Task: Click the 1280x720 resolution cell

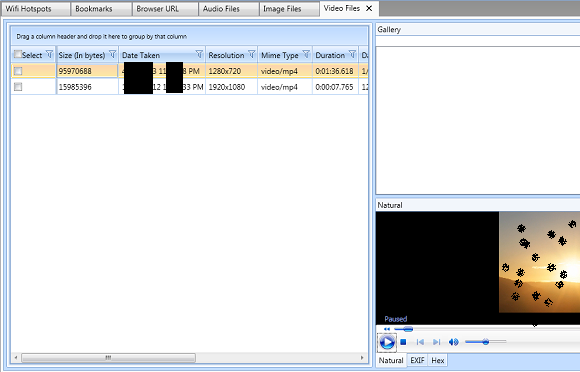Action: click(231, 71)
